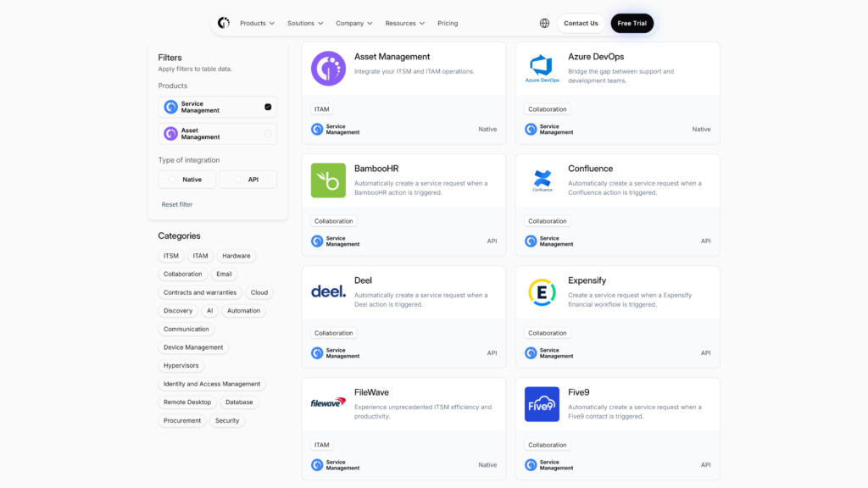
Task: Select Identity and Access Management category
Action: [x=212, y=384]
